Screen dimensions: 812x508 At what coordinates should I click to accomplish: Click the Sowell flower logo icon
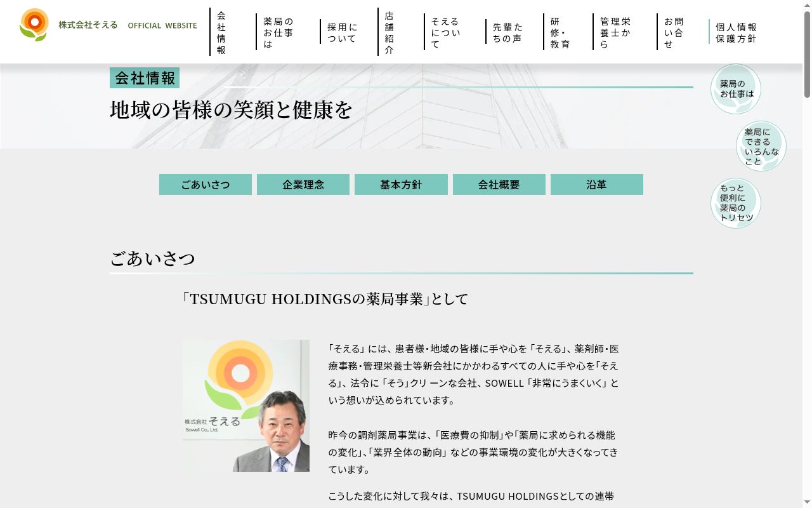[x=34, y=25]
